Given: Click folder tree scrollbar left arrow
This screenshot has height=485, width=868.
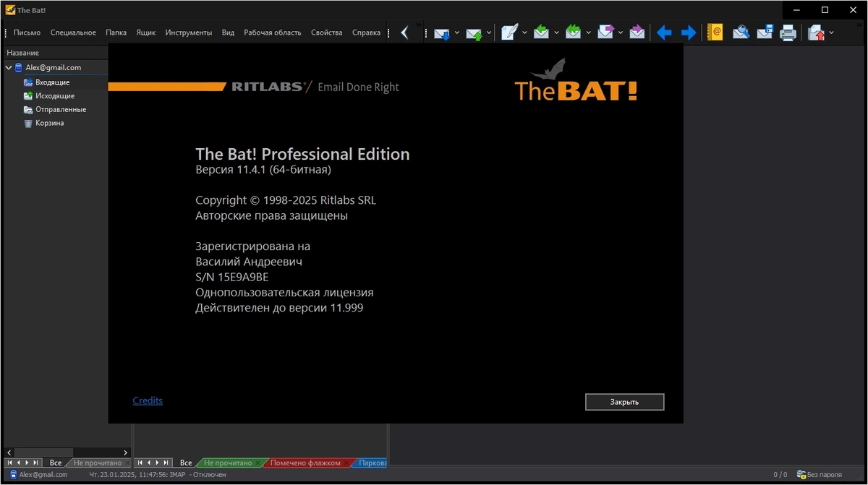Looking at the screenshot, I should pyautogui.click(x=9, y=452).
